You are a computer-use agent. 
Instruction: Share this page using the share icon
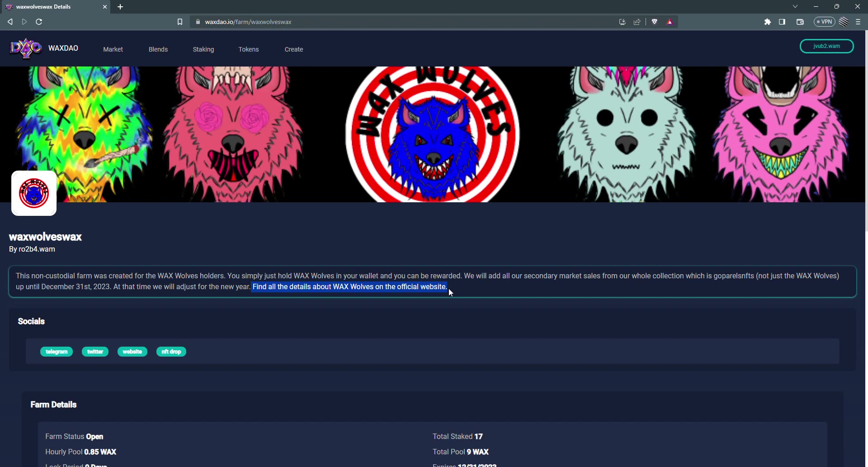[637, 22]
